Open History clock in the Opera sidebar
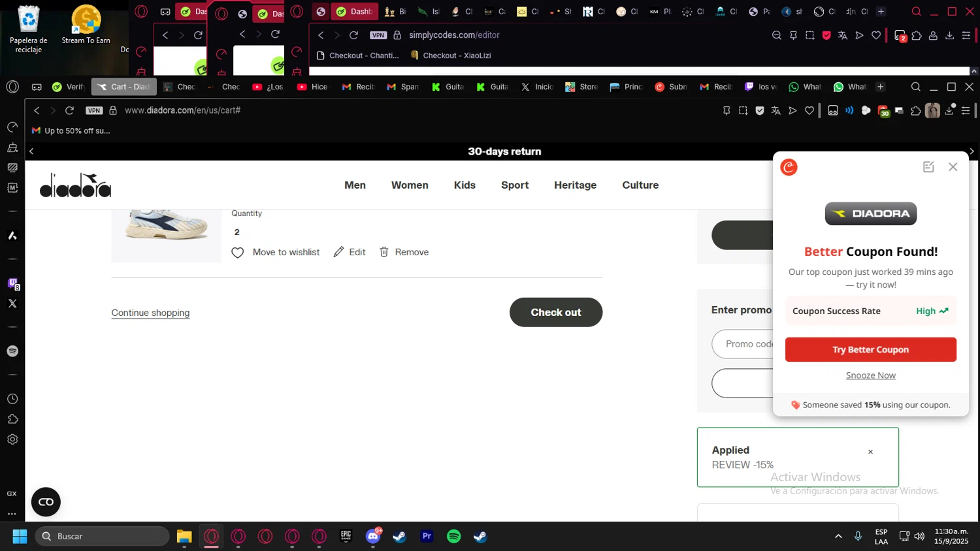Viewport: 980px width, 551px height. (x=12, y=399)
